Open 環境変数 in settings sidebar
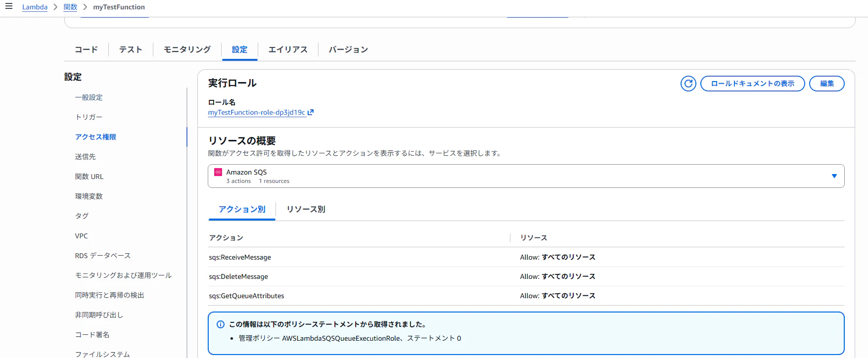Viewport: 868px width, 358px height. 89,196
